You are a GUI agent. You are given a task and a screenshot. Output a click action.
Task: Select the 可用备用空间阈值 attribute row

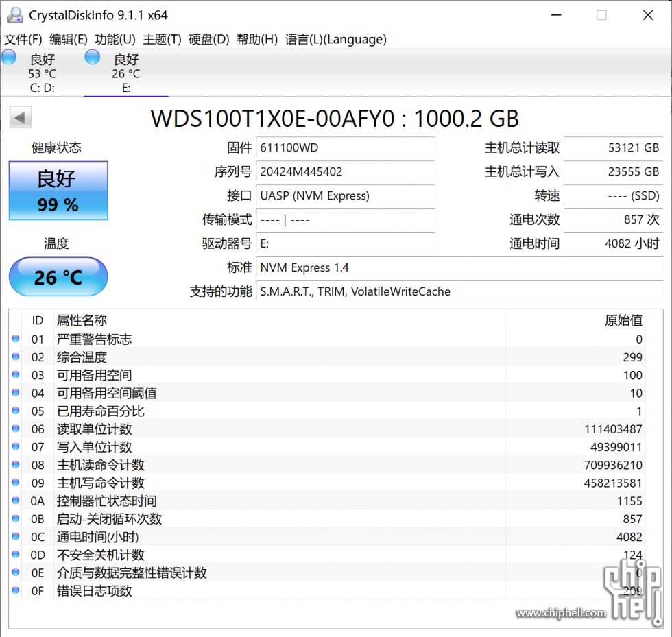click(x=328, y=393)
